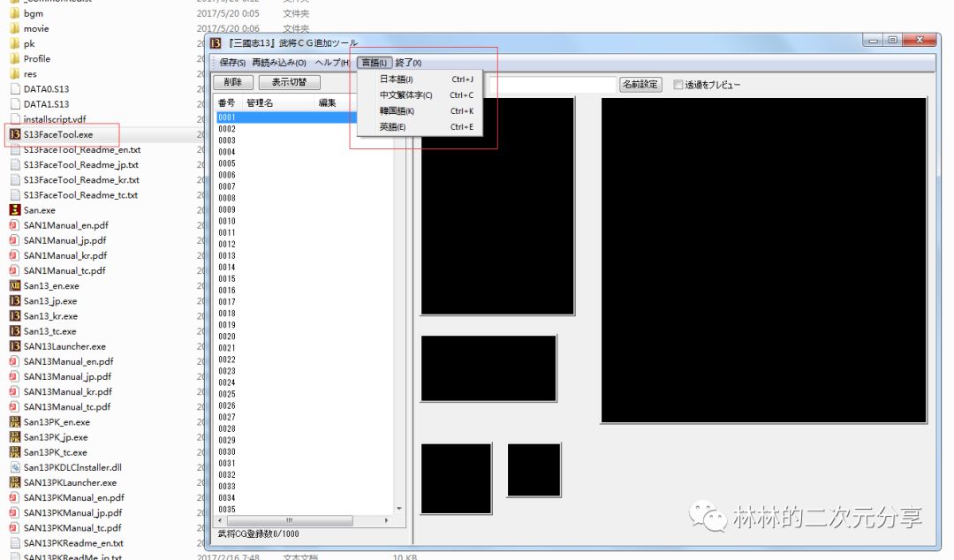Select 英語(E) language option

pyautogui.click(x=420, y=126)
